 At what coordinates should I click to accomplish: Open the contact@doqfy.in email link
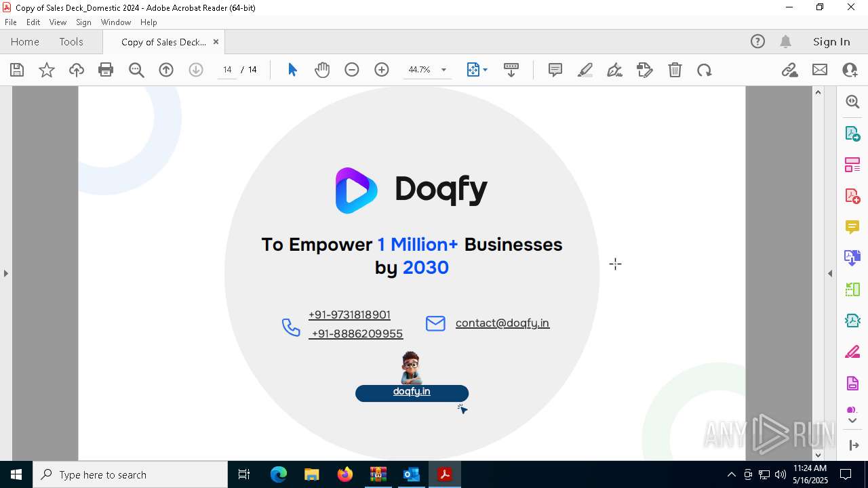tap(502, 323)
